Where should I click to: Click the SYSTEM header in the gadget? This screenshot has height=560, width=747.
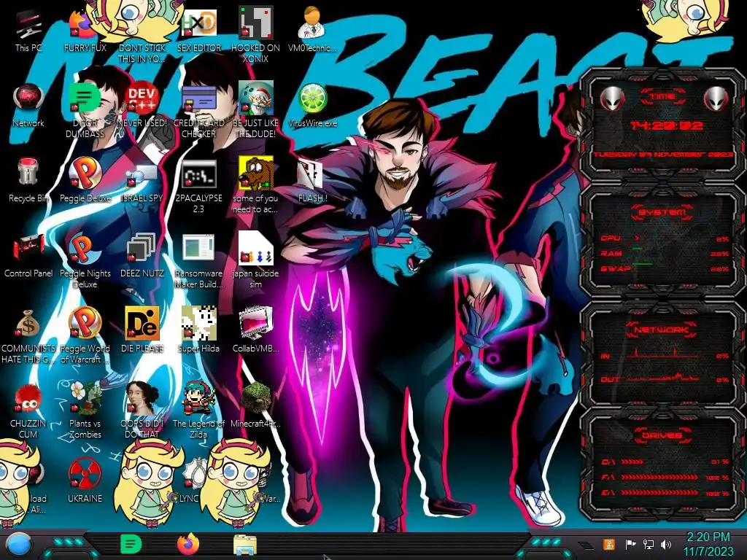click(662, 212)
